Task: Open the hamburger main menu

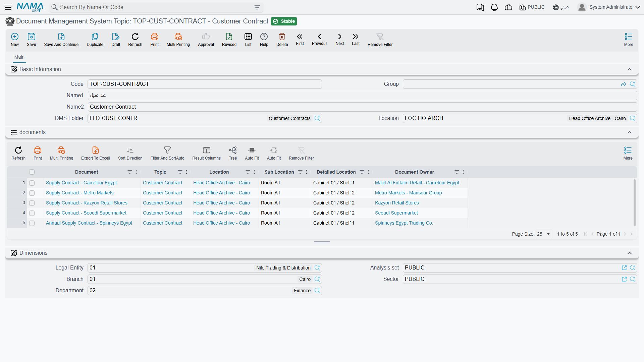Action: [8, 7]
